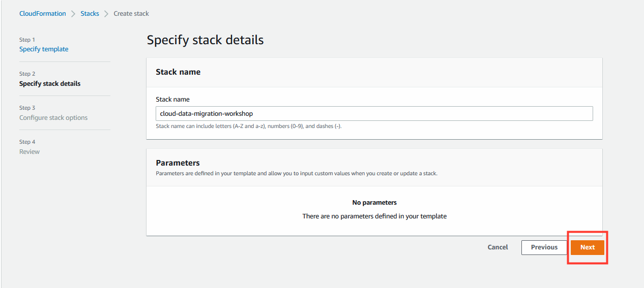Select Configure stack options step
Viewport: 644px width, 288px height.
tap(53, 117)
